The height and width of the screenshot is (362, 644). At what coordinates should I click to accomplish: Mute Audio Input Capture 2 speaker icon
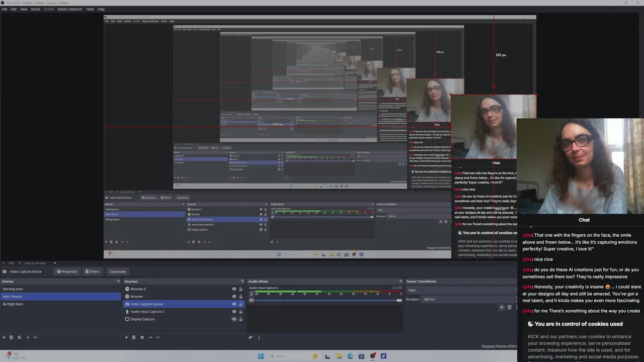252,300
